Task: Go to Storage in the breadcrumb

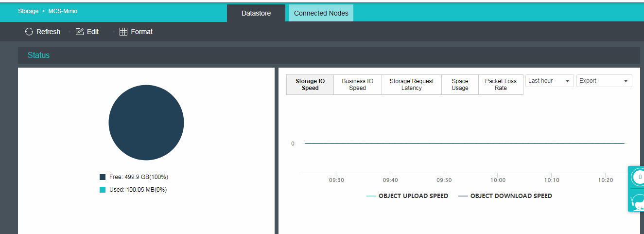Action: [x=28, y=11]
